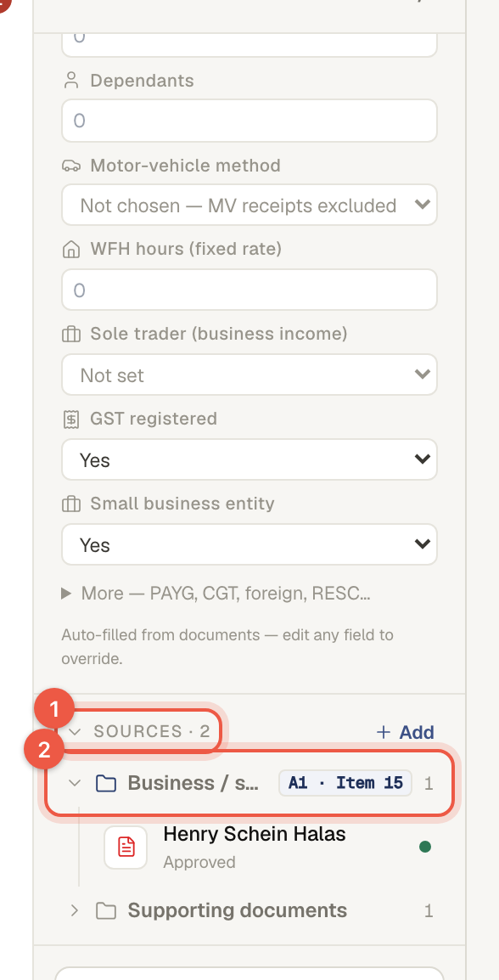The image size is (499, 980).
Task: Focus the Dependants input field
Action: pyautogui.click(x=249, y=121)
